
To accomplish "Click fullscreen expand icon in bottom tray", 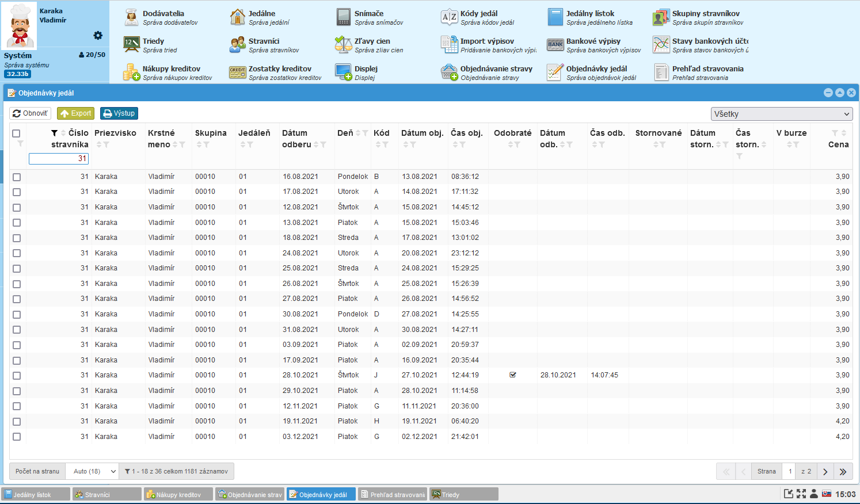I will [x=801, y=494].
